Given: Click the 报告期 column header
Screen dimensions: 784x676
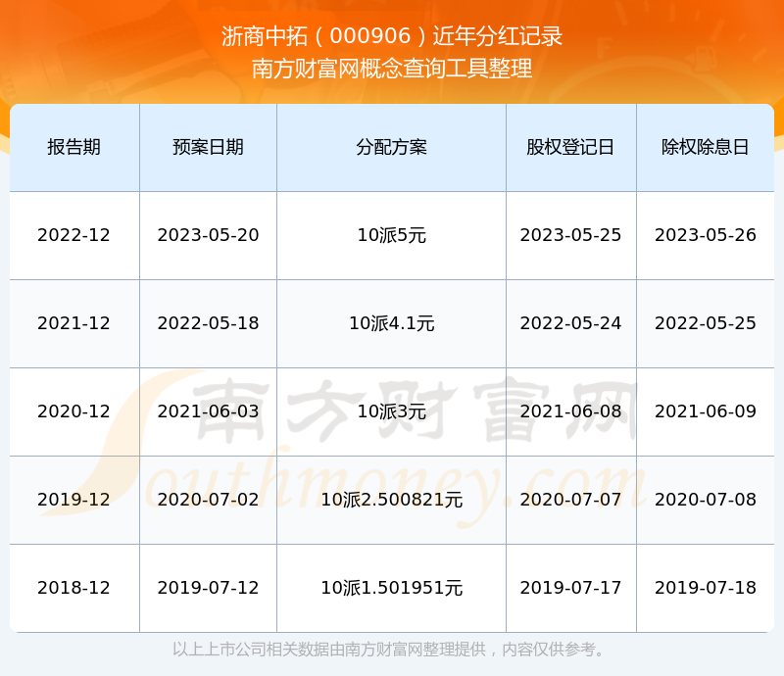Looking at the screenshot, I should (x=74, y=147).
